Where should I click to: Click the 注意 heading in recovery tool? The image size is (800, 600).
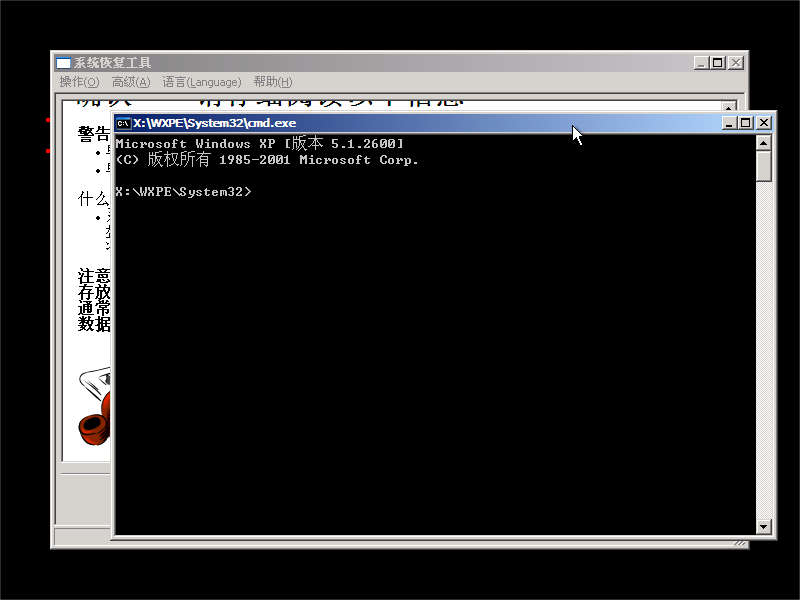[94, 276]
